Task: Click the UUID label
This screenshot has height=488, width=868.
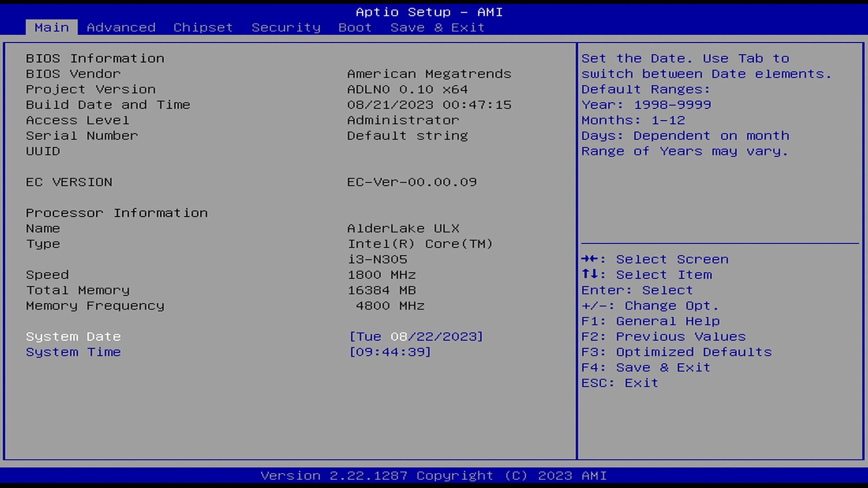Action: pyautogui.click(x=43, y=151)
